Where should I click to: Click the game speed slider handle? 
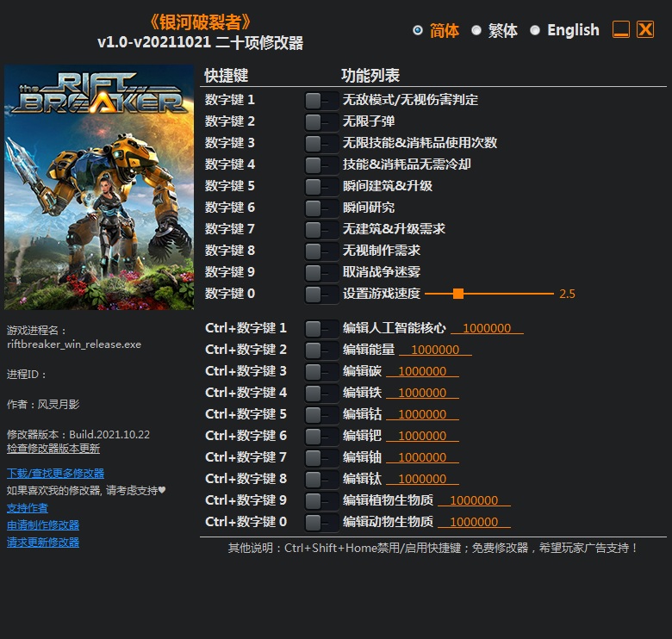coord(458,294)
